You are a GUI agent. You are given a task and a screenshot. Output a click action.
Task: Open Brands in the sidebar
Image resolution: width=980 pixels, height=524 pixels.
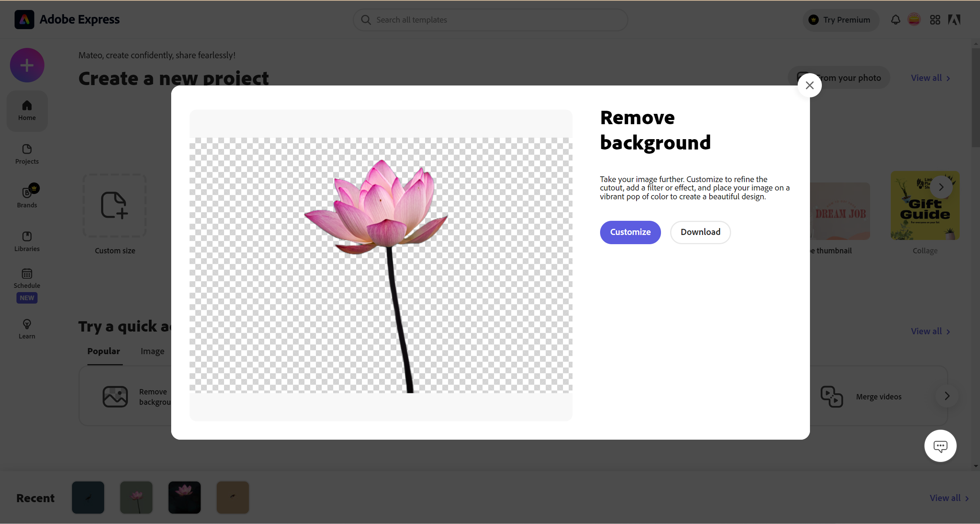point(27,197)
